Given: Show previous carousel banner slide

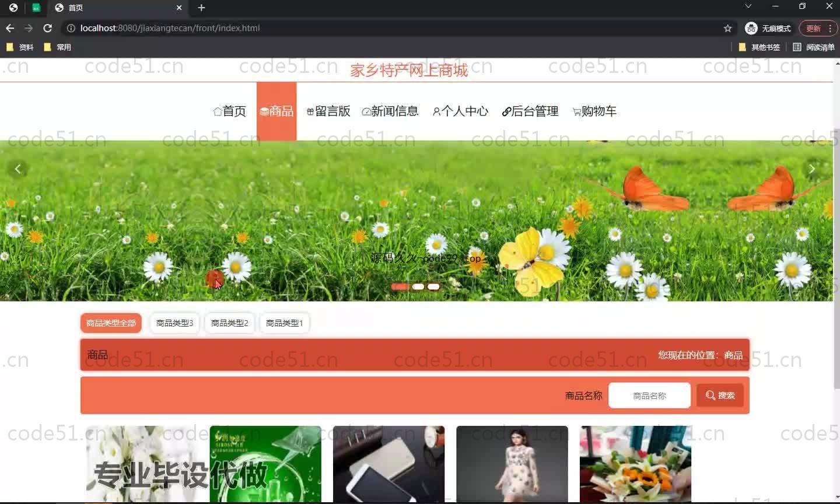Looking at the screenshot, I should click(x=17, y=169).
